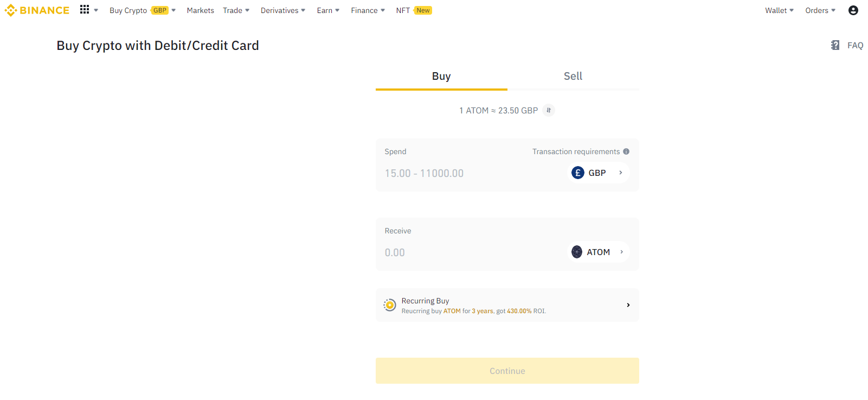Open the Derivatives menu

282,10
